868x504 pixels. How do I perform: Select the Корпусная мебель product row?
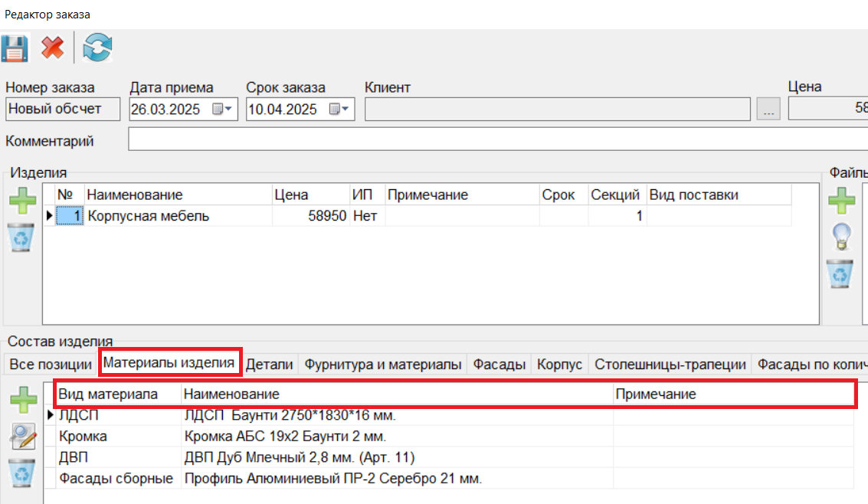point(149,217)
